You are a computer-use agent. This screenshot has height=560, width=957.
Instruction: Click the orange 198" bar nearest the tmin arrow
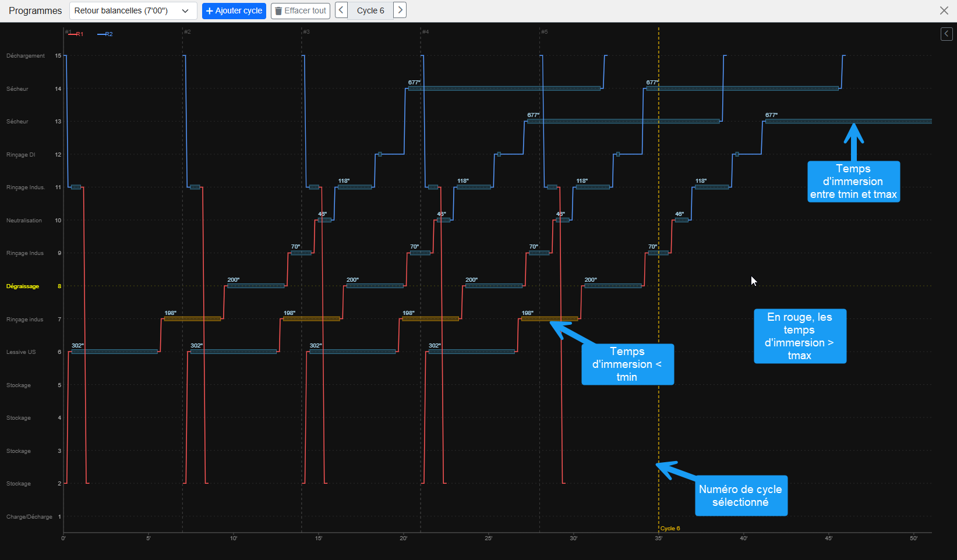point(549,319)
